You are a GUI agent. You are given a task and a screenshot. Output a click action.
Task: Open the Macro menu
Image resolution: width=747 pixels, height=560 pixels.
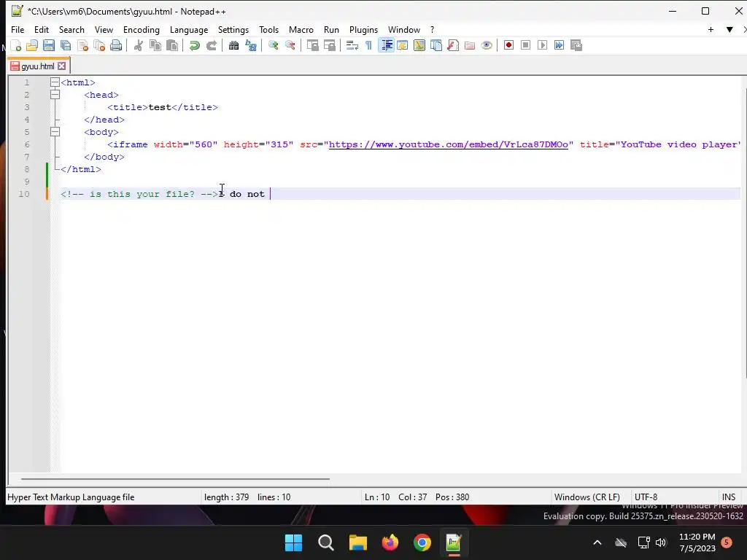[301, 29]
